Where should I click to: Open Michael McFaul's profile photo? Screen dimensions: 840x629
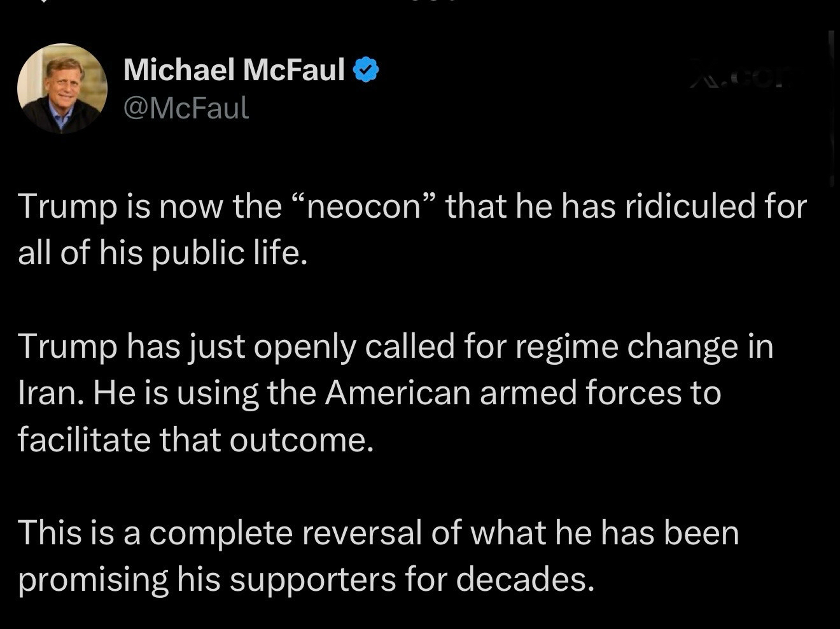point(62,88)
